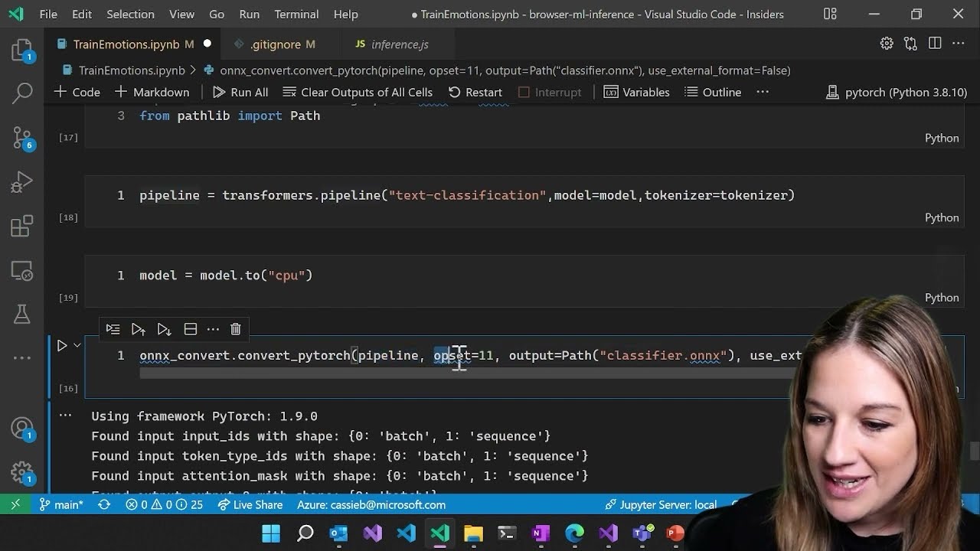Execute cell and below from cell toolbar
Image resolution: width=980 pixels, height=551 pixels.
coord(164,329)
